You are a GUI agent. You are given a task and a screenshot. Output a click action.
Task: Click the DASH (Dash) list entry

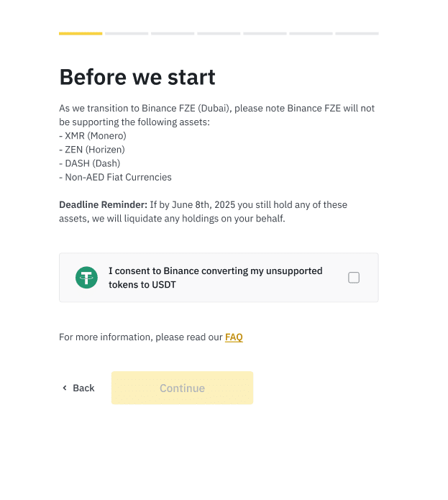[x=89, y=163]
